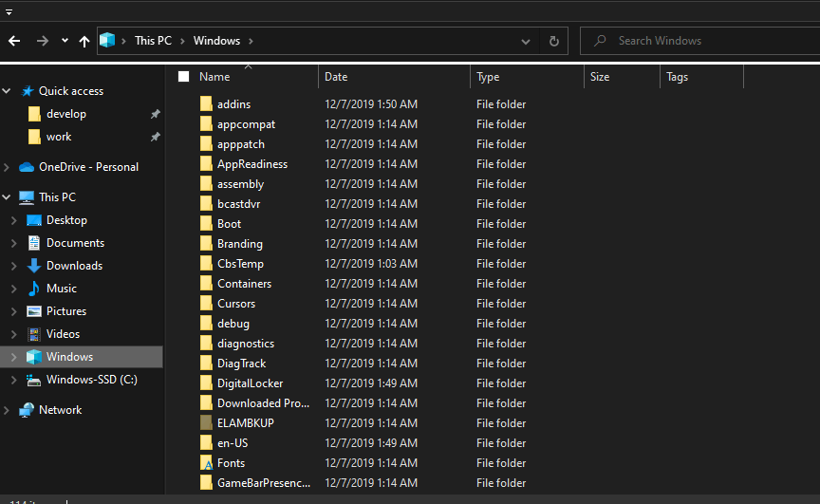Go up one folder level
This screenshot has height=504, width=820.
tap(84, 42)
